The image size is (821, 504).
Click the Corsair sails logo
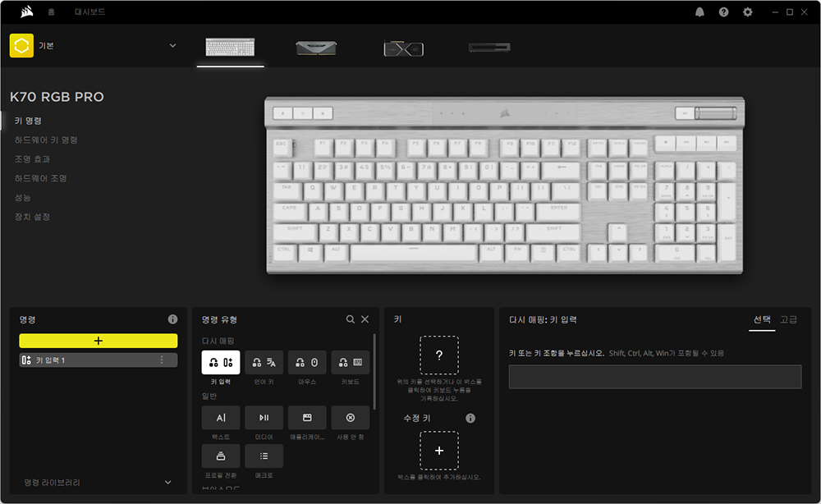pos(26,11)
